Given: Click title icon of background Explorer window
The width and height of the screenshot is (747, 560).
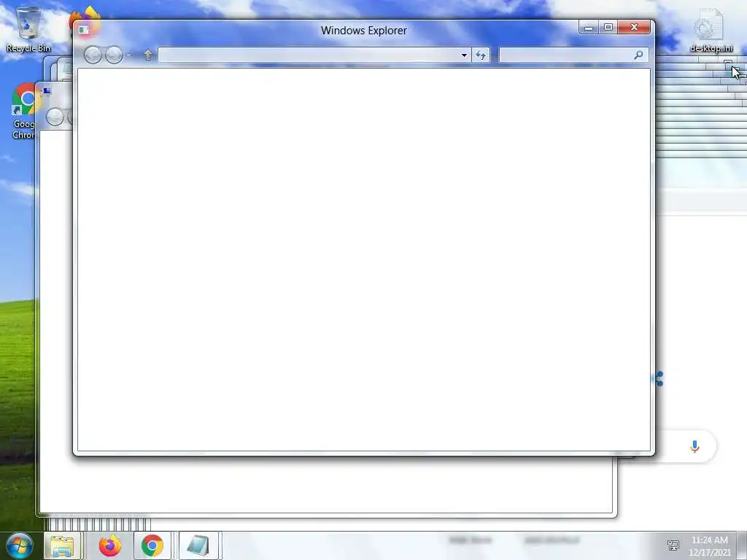Looking at the screenshot, I should coord(47,91).
